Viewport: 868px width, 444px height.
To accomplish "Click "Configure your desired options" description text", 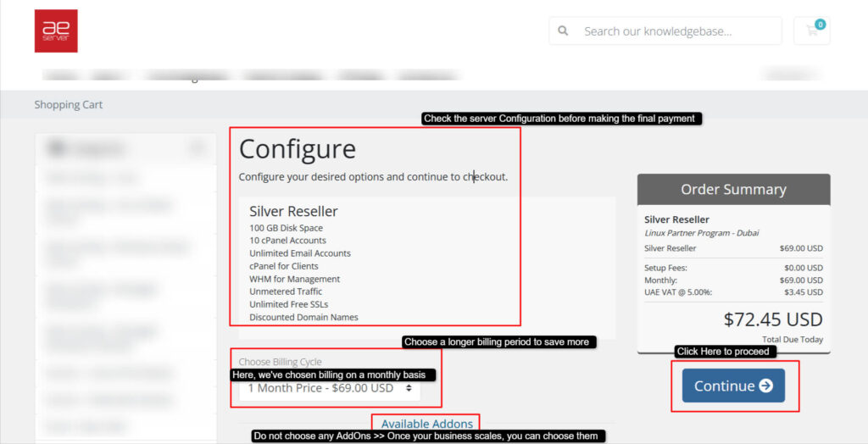I will (x=373, y=177).
